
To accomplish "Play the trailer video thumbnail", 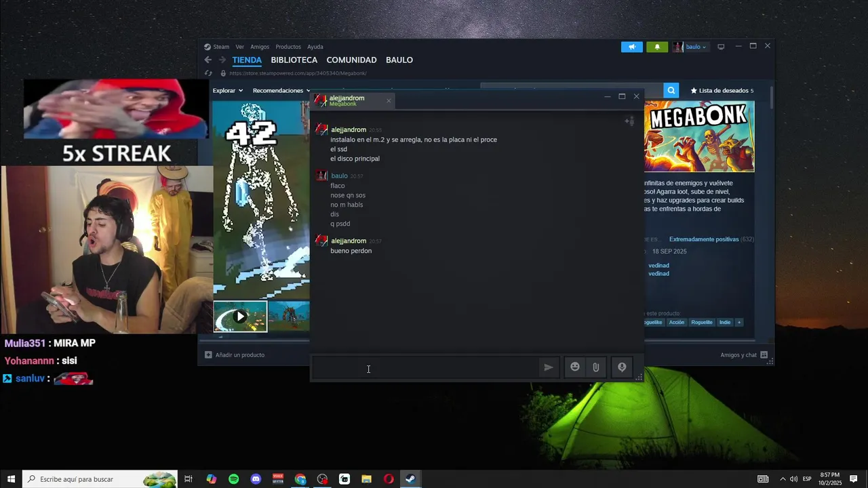I will 240,317.
